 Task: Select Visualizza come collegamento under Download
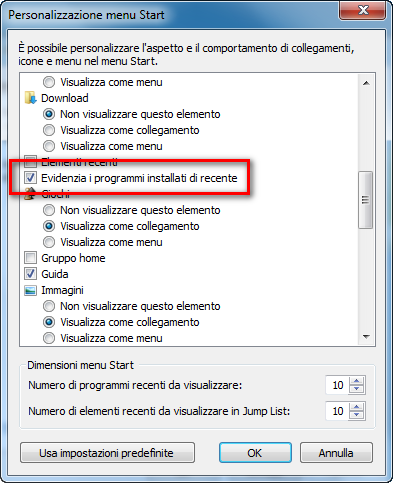49,130
